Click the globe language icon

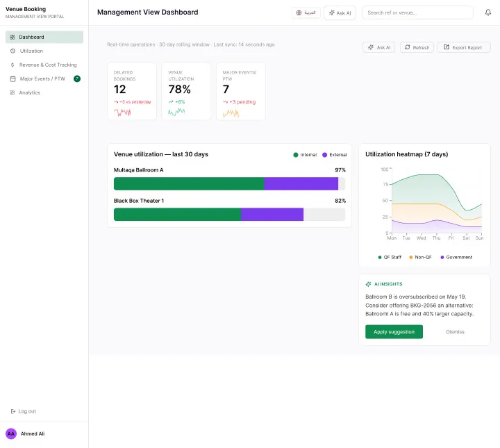pyautogui.click(x=299, y=13)
